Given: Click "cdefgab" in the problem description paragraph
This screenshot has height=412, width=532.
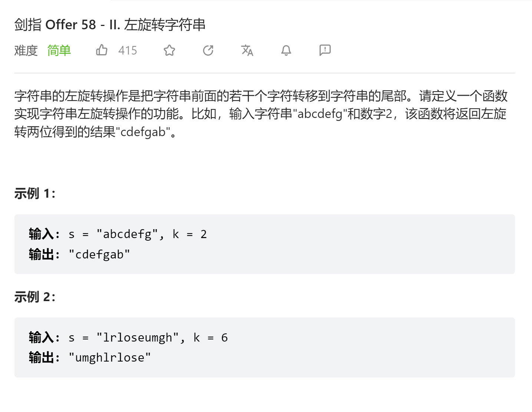Looking at the screenshot, I should (143, 132).
